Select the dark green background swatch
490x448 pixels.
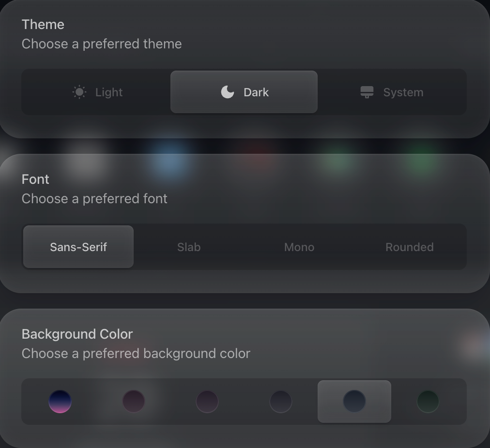click(x=428, y=402)
